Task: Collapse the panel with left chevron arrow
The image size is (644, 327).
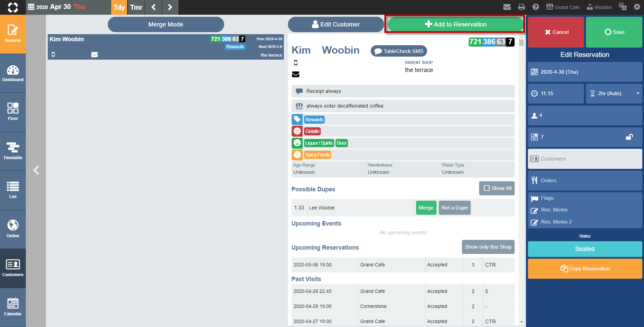Action: pos(36,170)
